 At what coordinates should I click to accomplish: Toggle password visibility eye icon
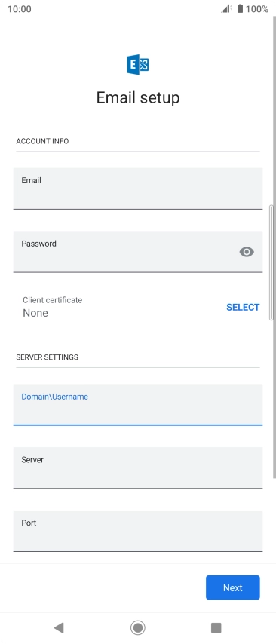point(247,252)
